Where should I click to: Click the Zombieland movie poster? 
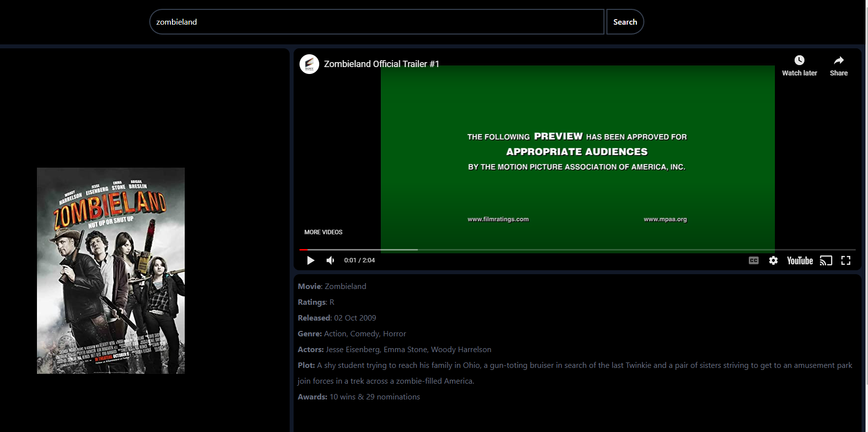click(111, 270)
